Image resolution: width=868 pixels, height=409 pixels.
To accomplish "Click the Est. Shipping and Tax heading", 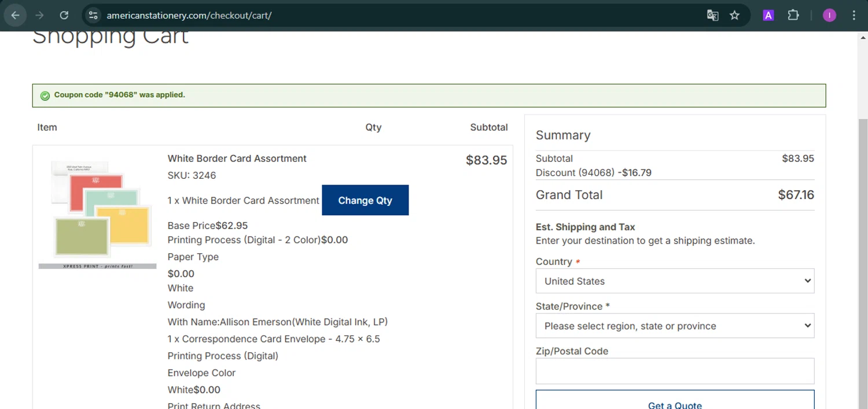I will point(585,227).
